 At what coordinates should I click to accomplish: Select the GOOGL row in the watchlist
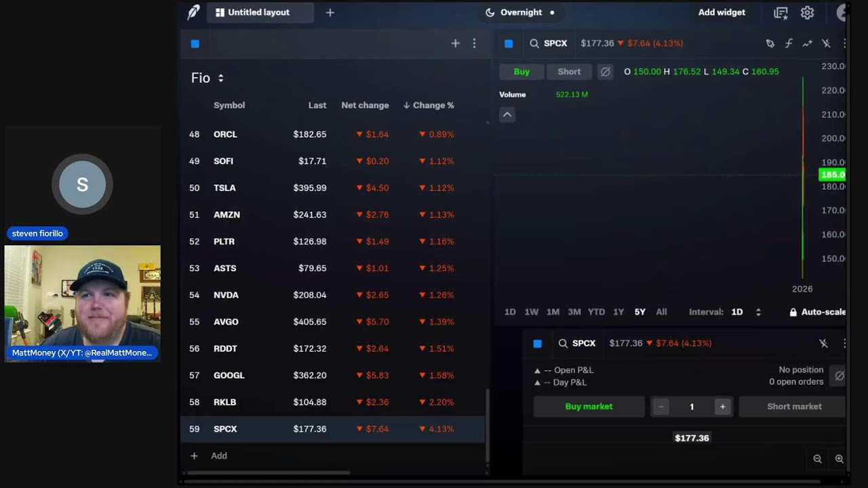[x=333, y=375]
